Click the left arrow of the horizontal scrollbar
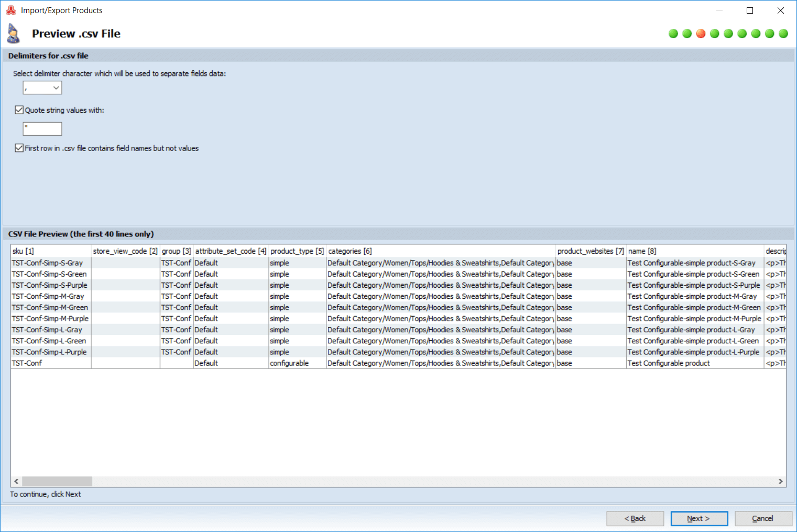 [x=16, y=481]
